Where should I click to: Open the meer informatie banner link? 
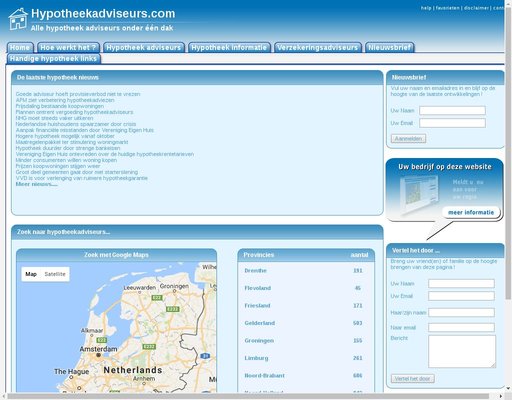tap(471, 212)
